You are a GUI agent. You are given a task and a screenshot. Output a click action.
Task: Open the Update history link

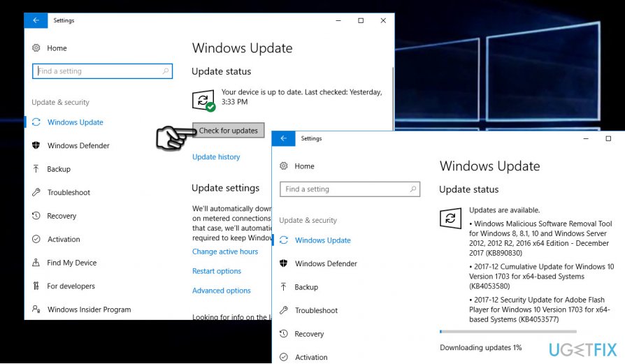click(216, 156)
